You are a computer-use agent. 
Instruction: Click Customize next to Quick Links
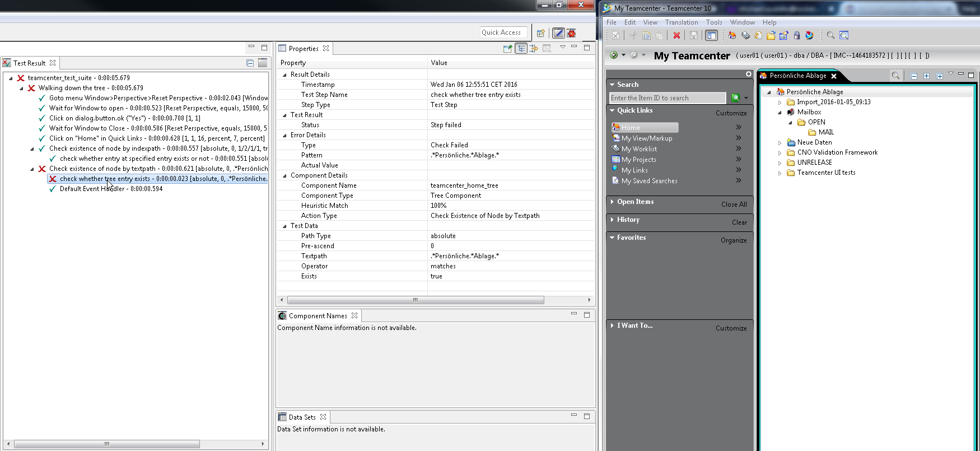[x=731, y=113]
